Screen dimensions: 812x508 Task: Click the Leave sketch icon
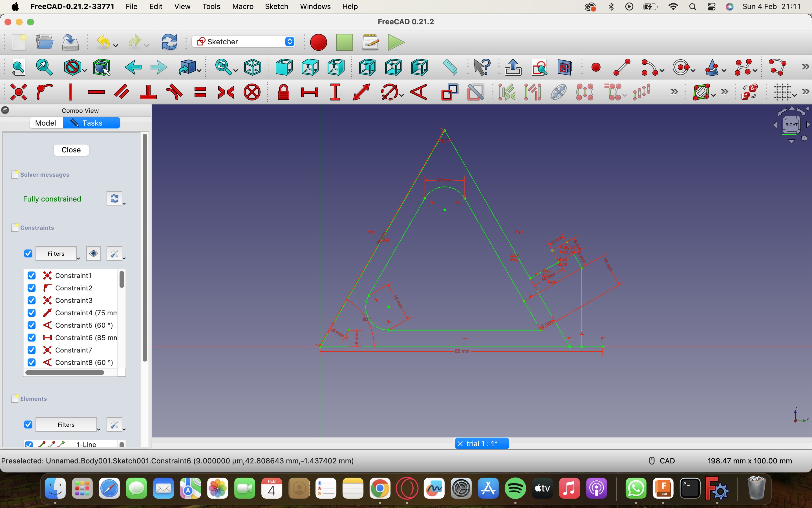tap(513, 67)
